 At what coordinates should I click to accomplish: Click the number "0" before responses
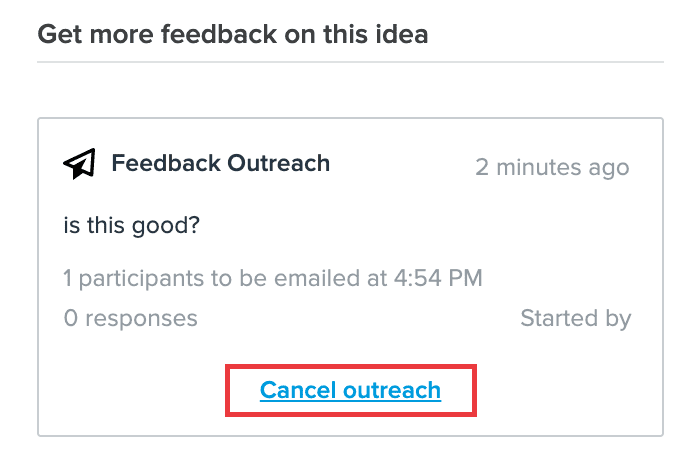(x=71, y=318)
